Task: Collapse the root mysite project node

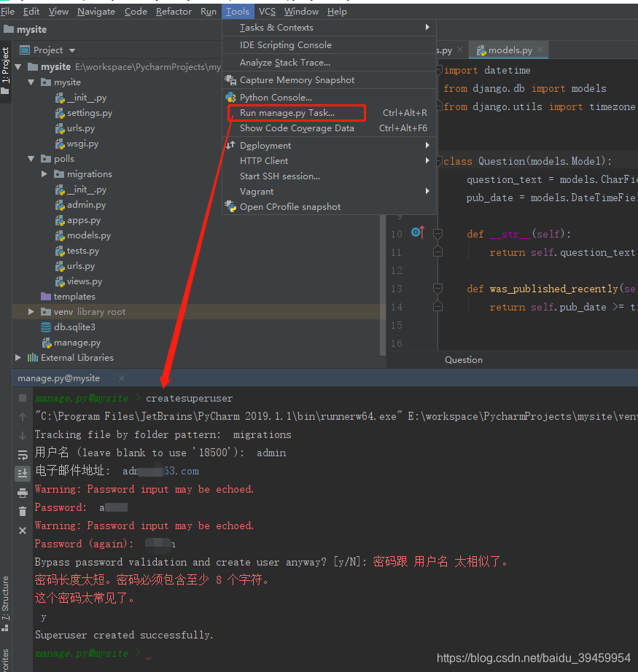Action: click(18, 67)
